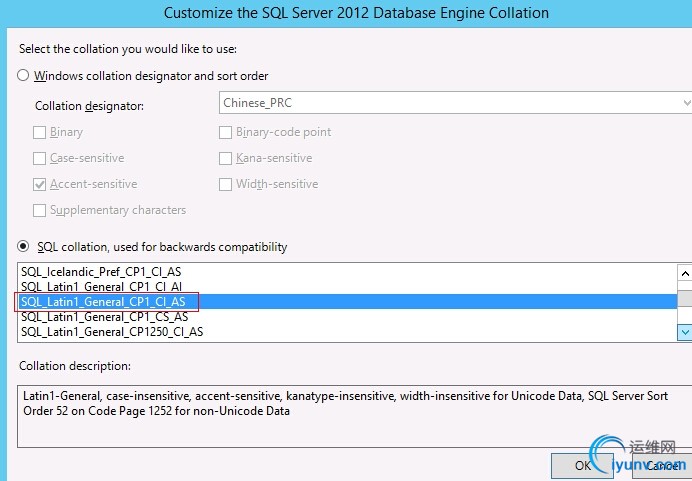Select SQL_Latin1_General_CP1250_CI_AS collation

(x=111, y=332)
